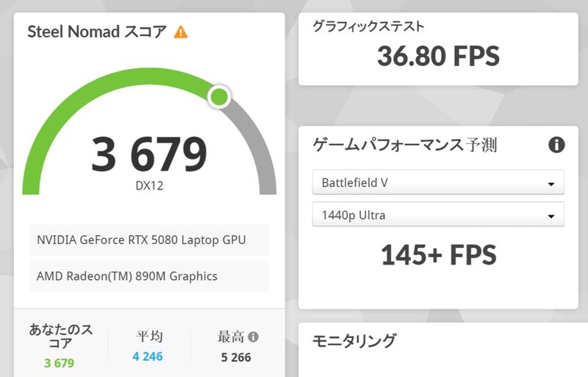Click the Battlefield V dropdown arrow
Viewport: 588px width, 377px height.
coord(551,184)
